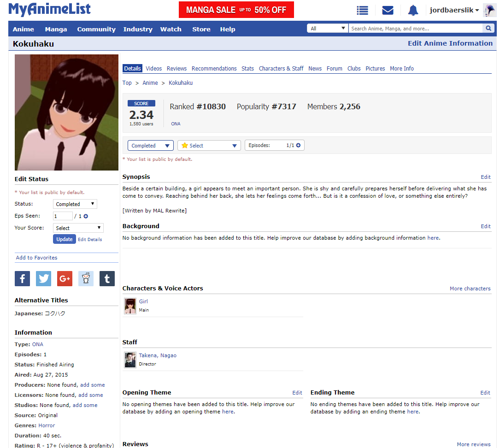Share on Google Plus icon
The image size is (500, 448).
point(65,278)
